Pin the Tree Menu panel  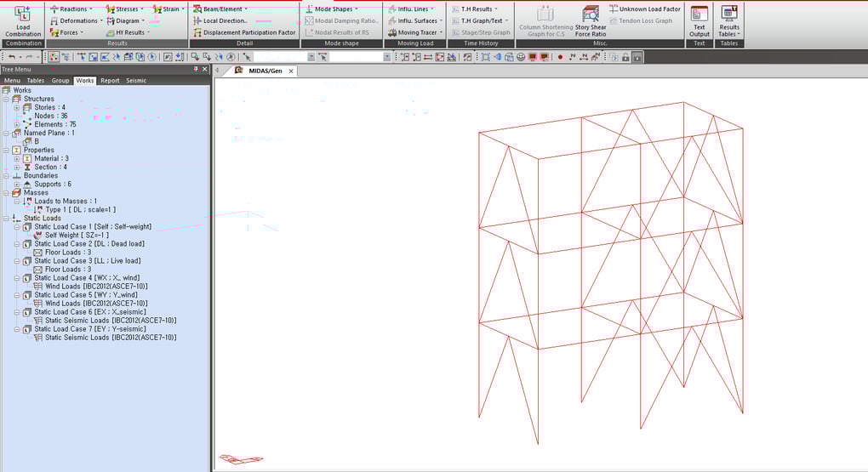196,69
